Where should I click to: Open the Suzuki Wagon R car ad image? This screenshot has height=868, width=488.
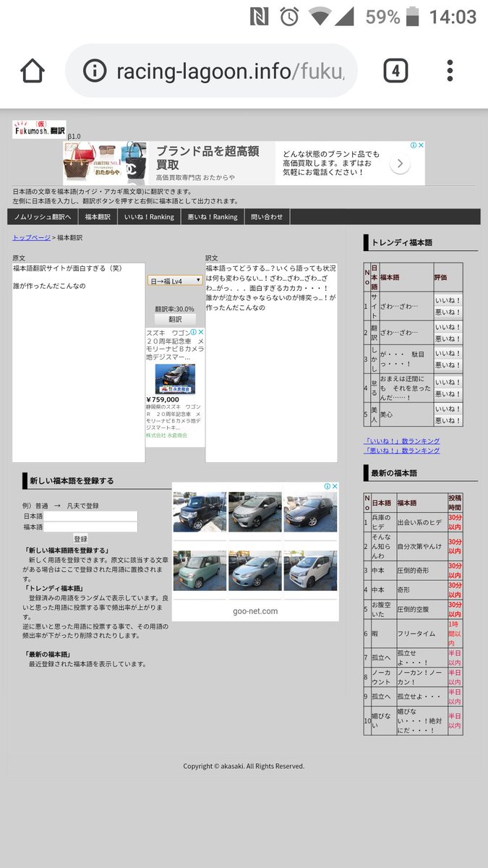click(175, 378)
